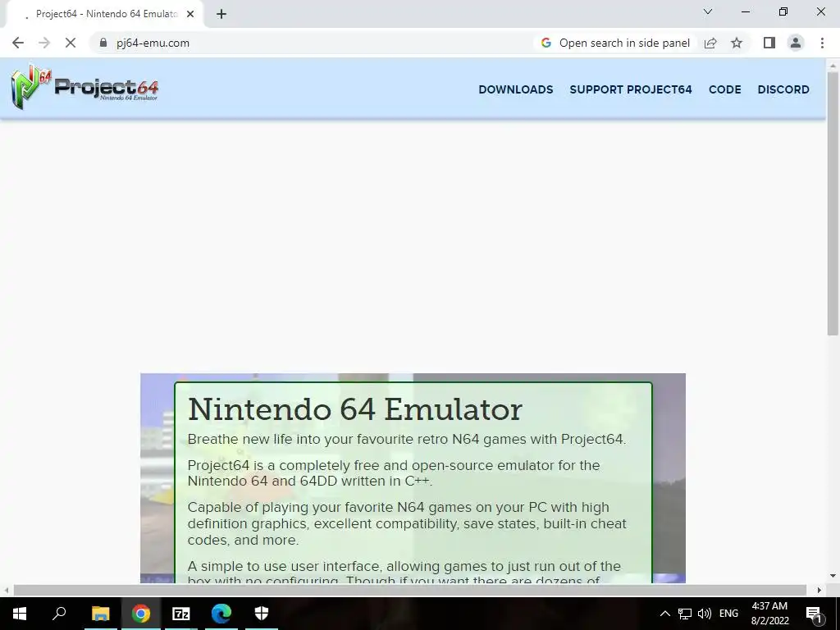This screenshot has height=630, width=840.
Task: Open the volume control tray icon
Action: point(705,614)
